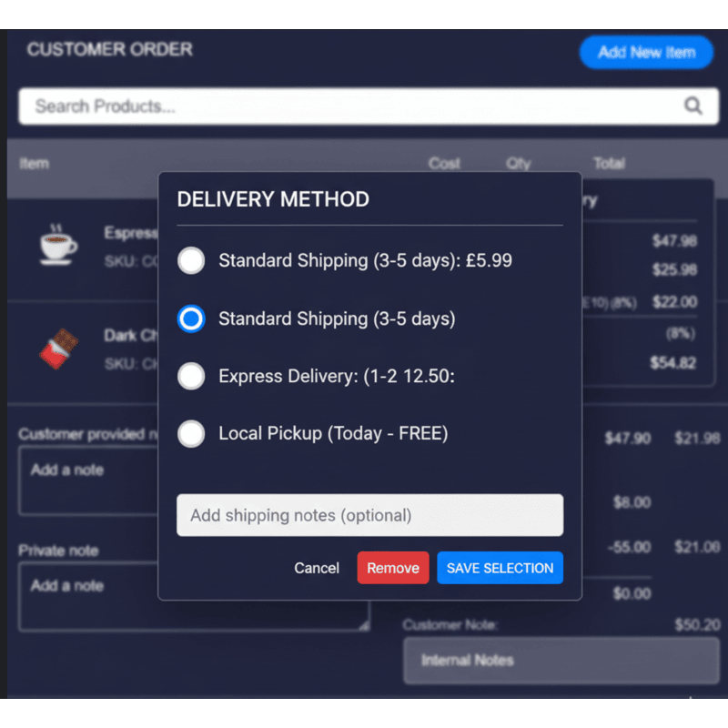Click SAVE SELECTION button
728x728 pixels.
tap(500, 568)
